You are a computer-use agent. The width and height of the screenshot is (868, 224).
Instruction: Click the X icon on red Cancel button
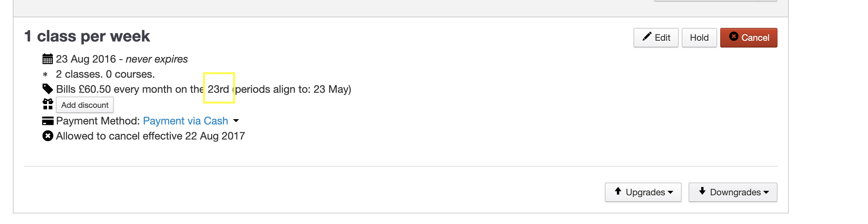coord(733,37)
